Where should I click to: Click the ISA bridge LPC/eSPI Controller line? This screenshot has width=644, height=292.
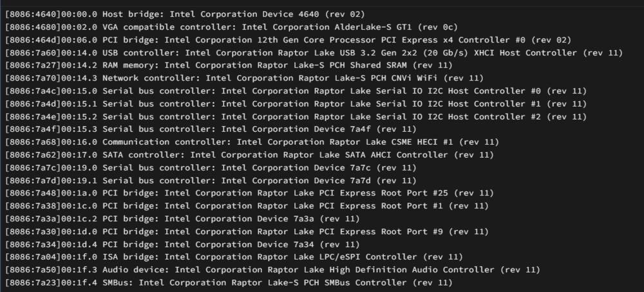(234, 257)
